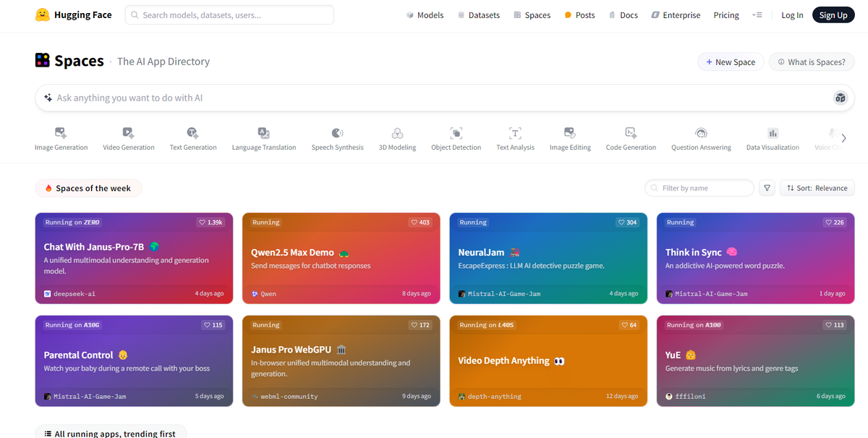Select the Language Translation category icon
Image resolution: width=868 pixels, height=438 pixels.
(264, 133)
